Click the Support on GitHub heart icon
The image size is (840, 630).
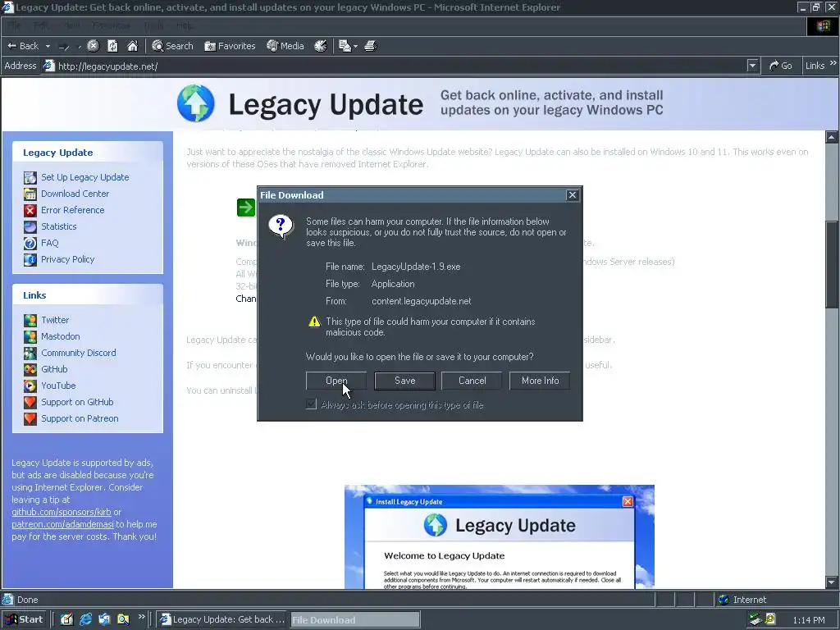point(30,402)
